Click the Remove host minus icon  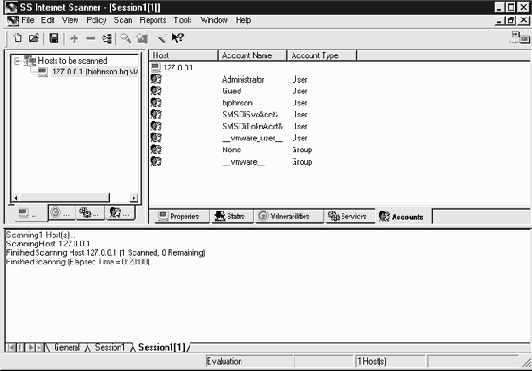click(90, 39)
